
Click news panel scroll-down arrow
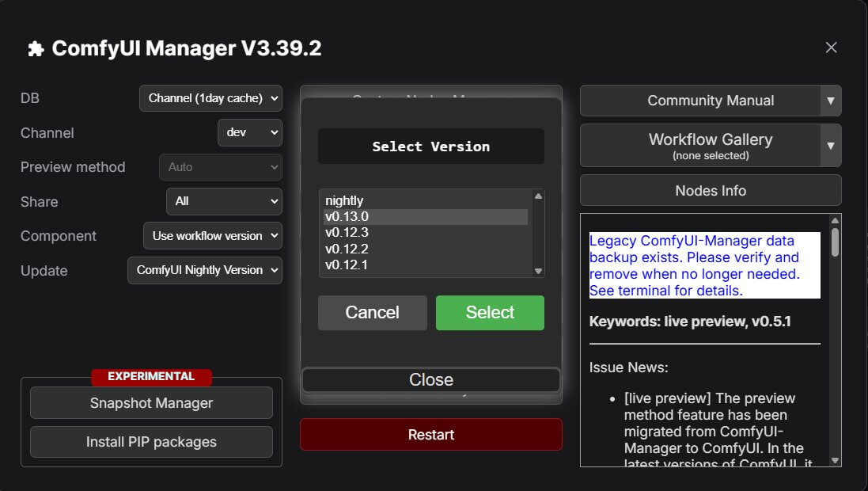coord(835,459)
